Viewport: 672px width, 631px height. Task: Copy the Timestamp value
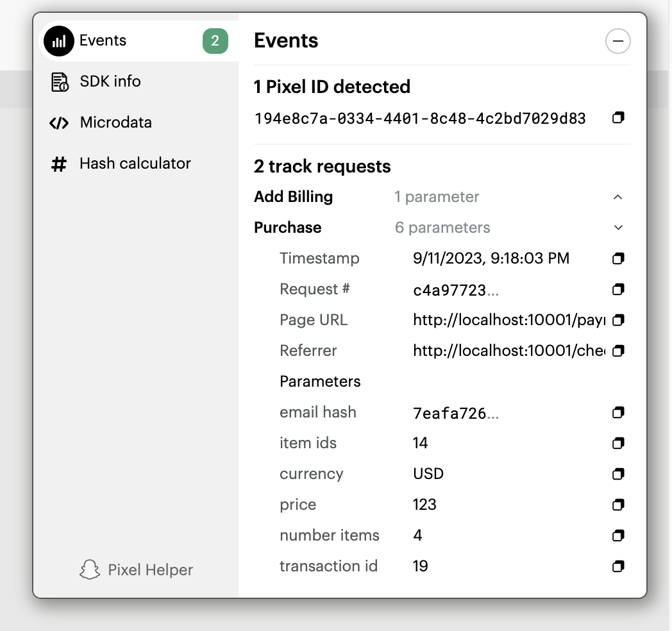[x=618, y=258]
